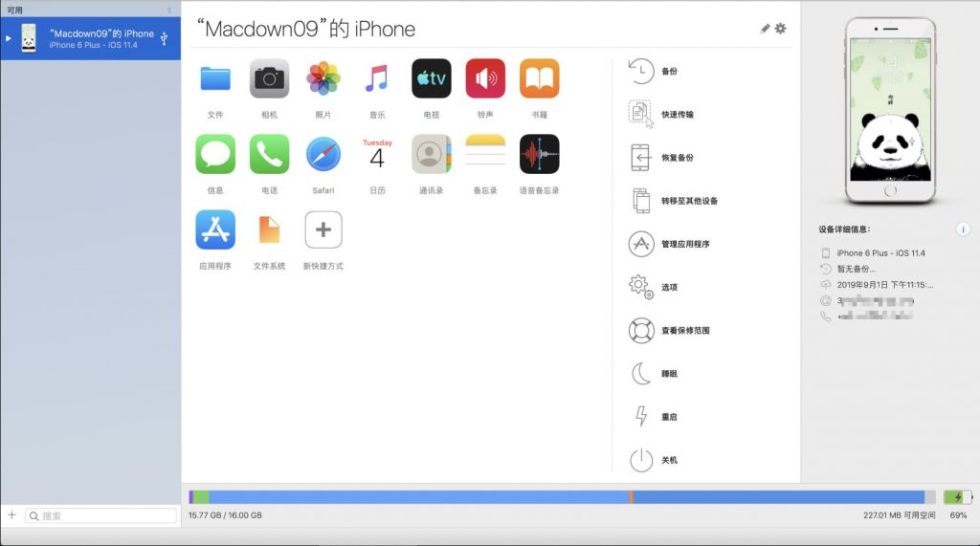Open the 文件 (Files) app icon

(215, 78)
